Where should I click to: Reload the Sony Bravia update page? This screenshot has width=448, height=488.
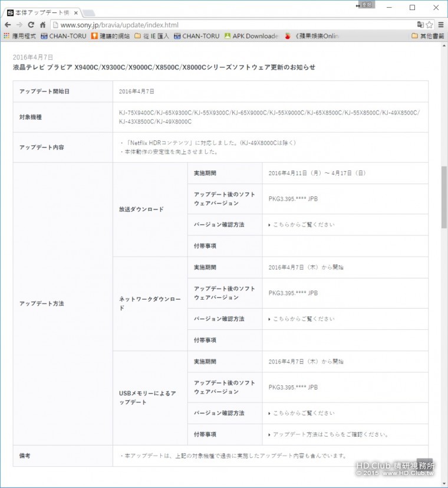(x=31, y=25)
